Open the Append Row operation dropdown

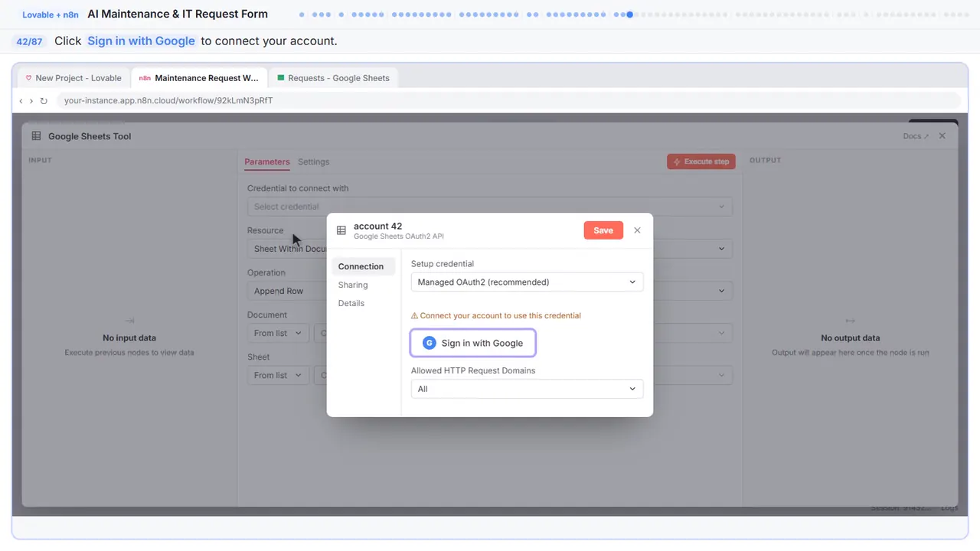click(x=490, y=291)
